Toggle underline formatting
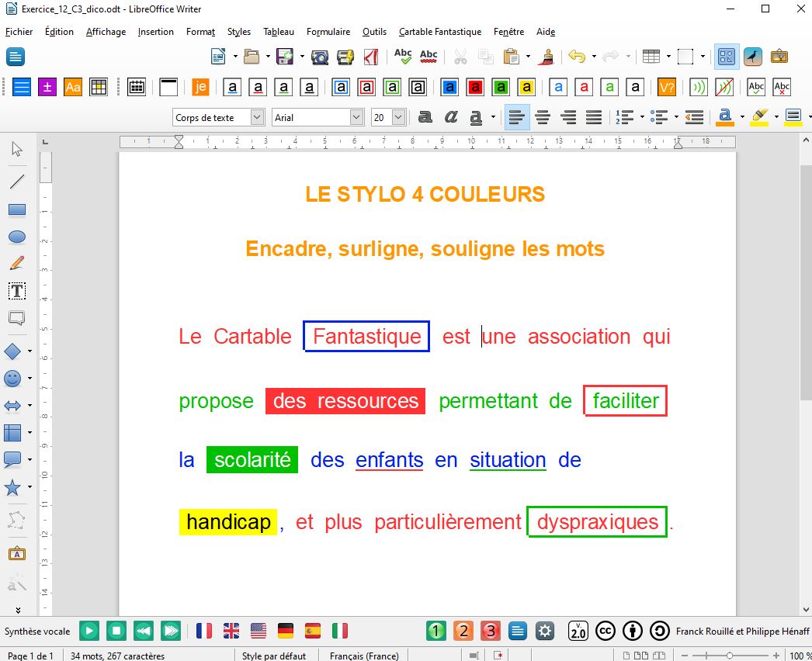This screenshot has height=661, width=812. click(x=475, y=117)
